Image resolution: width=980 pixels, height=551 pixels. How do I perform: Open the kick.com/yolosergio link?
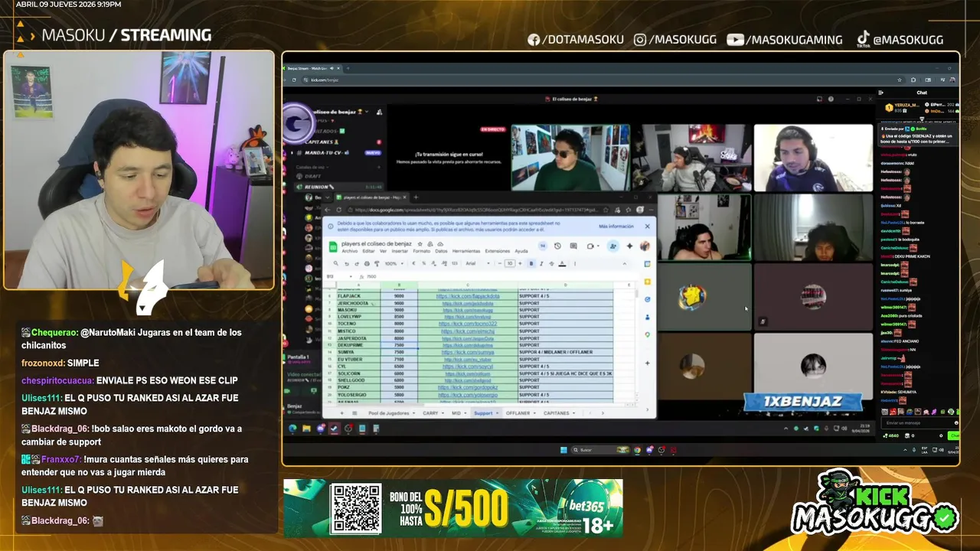[468, 395]
